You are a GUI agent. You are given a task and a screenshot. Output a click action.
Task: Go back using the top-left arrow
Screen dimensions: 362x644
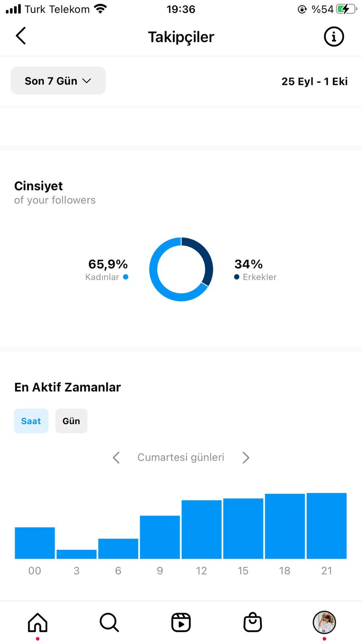(x=21, y=36)
